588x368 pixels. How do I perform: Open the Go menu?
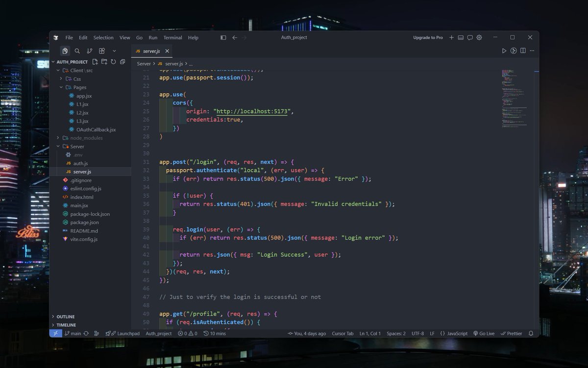click(x=139, y=38)
